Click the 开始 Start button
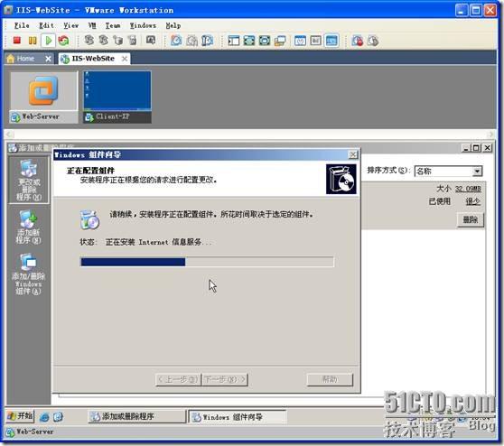 20,416
